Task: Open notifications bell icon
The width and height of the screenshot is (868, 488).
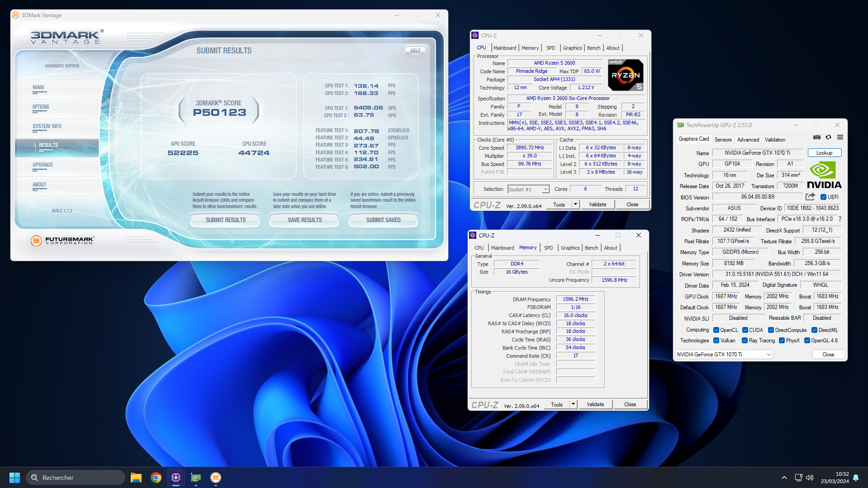Action: pos(856,478)
